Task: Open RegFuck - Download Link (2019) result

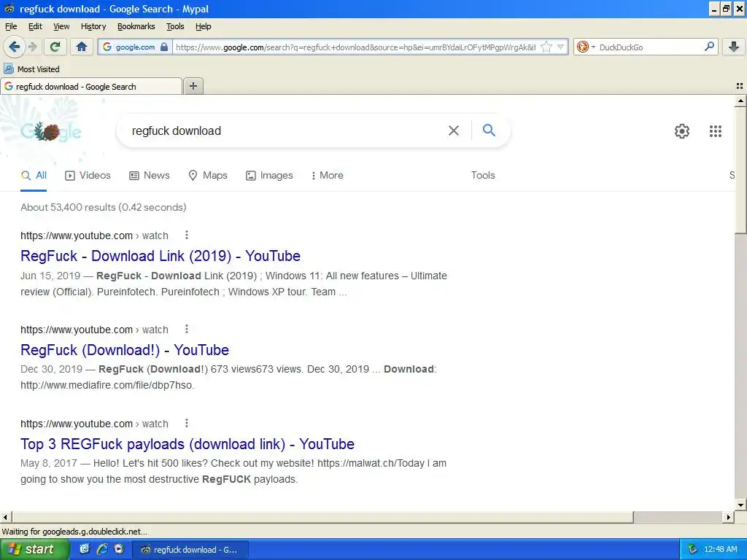Action: coord(160,256)
